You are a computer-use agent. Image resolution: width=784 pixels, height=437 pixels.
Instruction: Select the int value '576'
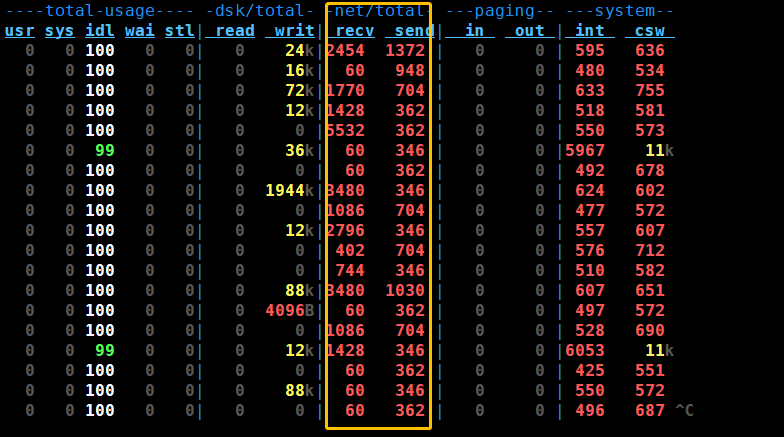click(590, 250)
